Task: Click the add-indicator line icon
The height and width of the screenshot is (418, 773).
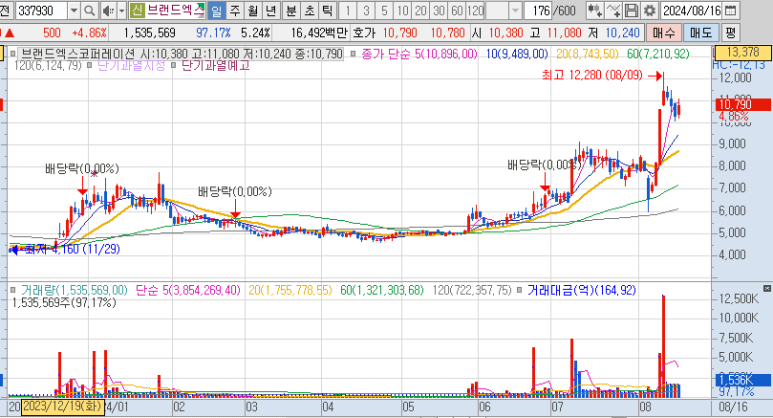Action: point(613,10)
